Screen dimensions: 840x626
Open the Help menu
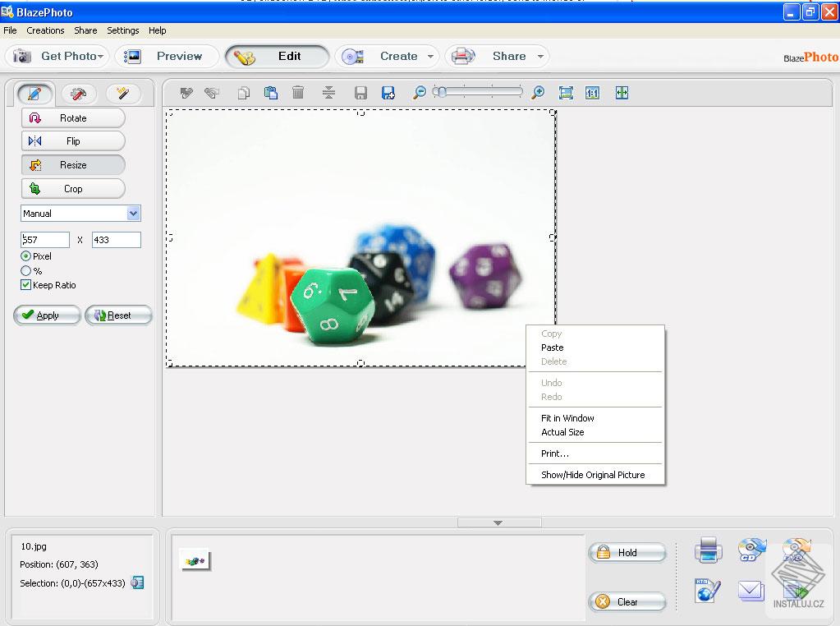pos(158,30)
